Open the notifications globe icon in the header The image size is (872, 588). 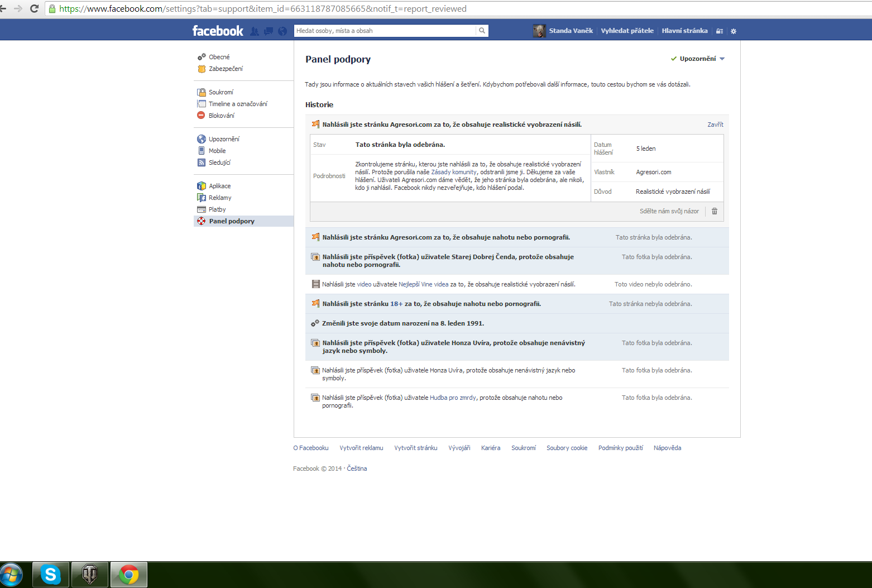click(282, 31)
